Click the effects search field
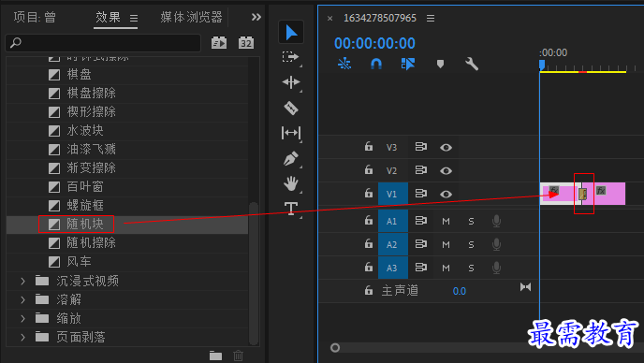 point(103,43)
